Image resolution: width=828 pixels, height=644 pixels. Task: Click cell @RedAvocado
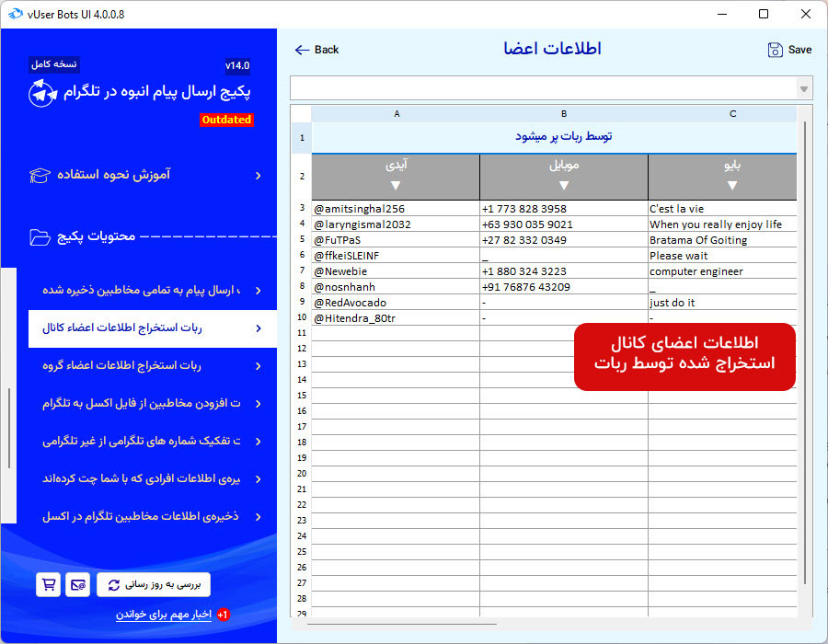pos(396,303)
